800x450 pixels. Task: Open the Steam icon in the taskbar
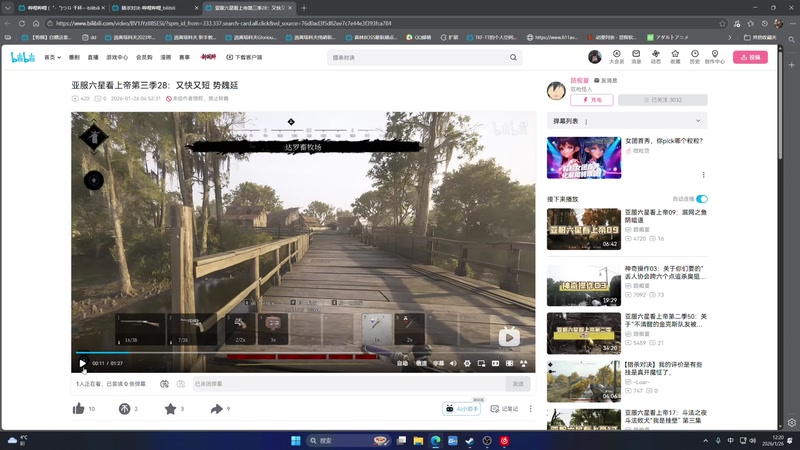tap(470, 441)
